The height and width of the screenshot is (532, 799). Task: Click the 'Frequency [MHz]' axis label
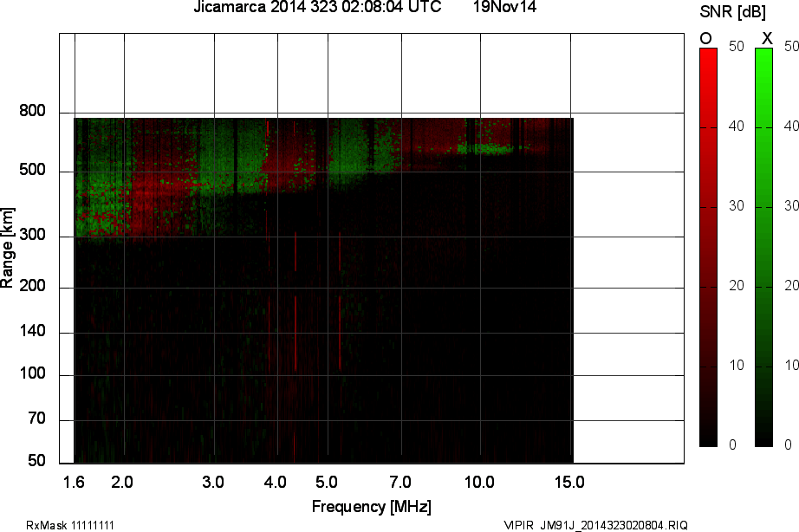pyautogui.click(x=372, y=507)
